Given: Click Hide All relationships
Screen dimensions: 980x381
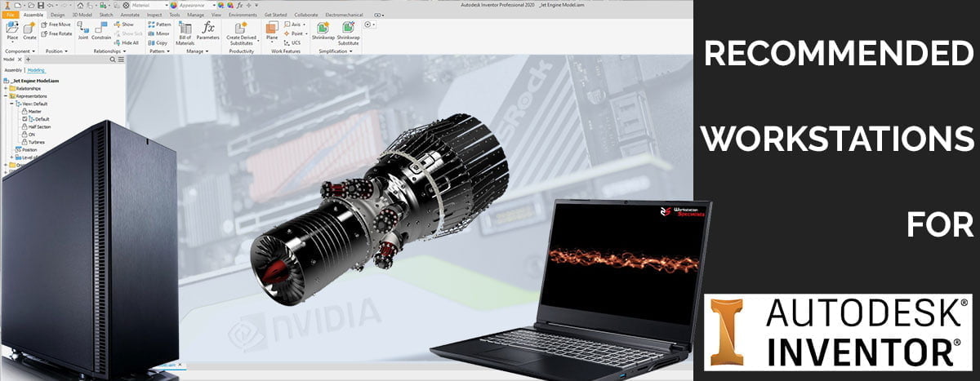Looking at the screenshot, I should (126, 42).
